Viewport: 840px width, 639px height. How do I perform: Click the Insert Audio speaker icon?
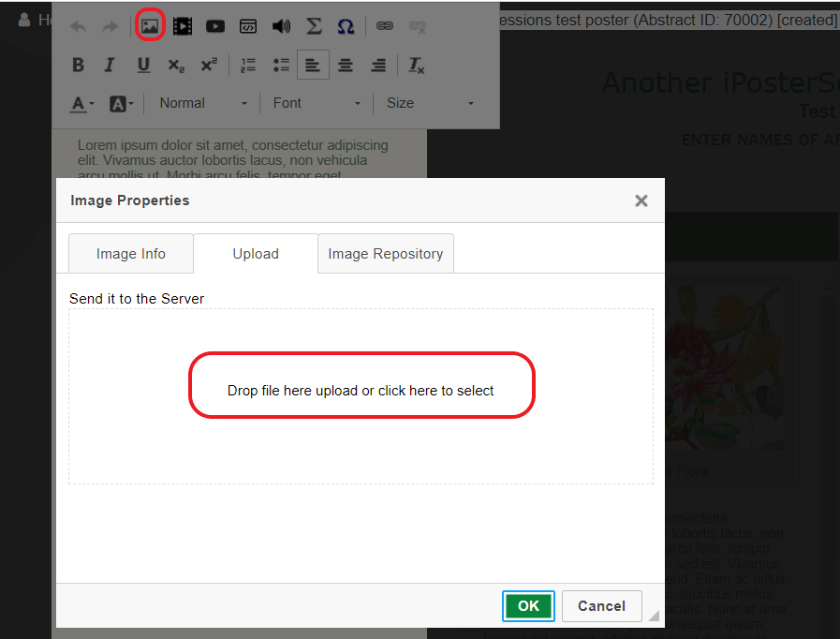point(281,25)
